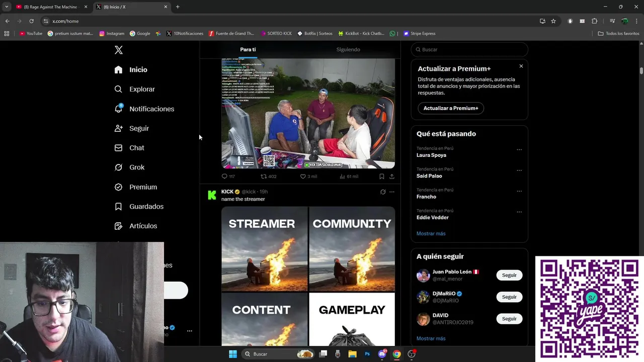Go back in browser history
The width and height of the screenshot is (644, 362).
[7, 21]
